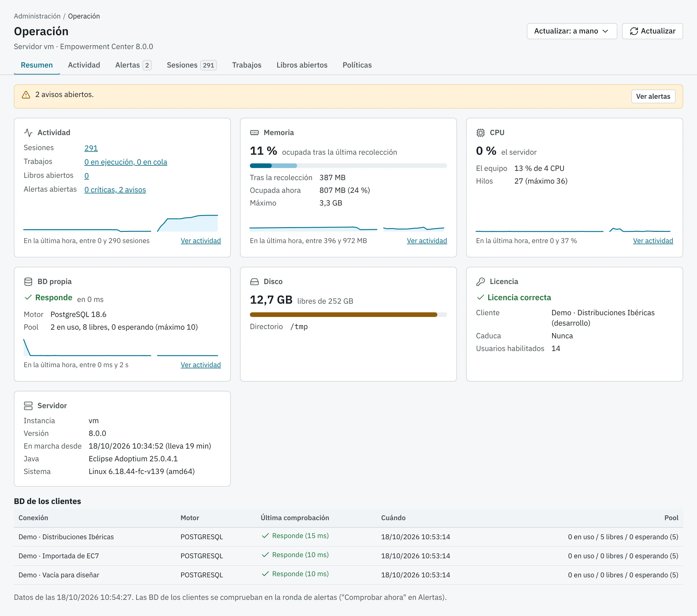Click checkmark in Demo · Distribuciones Ibéricas row

pyautogui.click(x=265, y=536)
